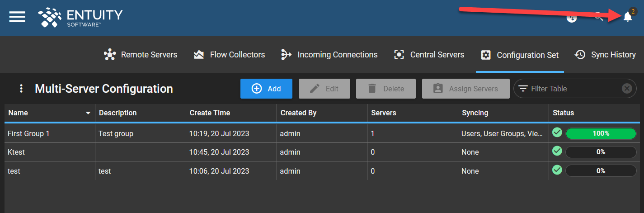Viewport: 644px width, 213px height.
Task: Click the Users, User Groups syncing cell
Action: (503, 133)
